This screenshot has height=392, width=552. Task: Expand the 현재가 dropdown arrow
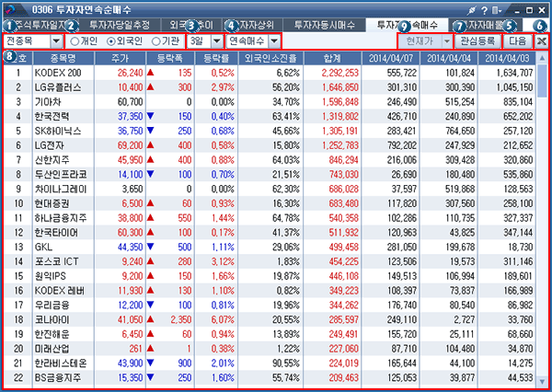446,41
